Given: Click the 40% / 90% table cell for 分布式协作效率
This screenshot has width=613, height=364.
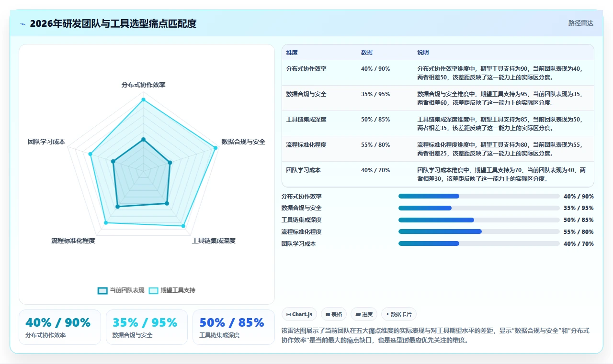Looking at the screenshot, I should coord(375,69).
